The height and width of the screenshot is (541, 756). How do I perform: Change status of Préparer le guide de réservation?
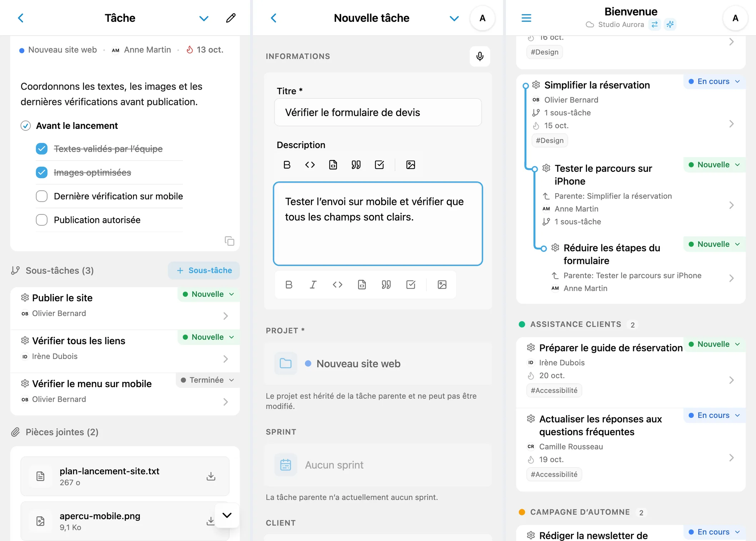[715, 344]
